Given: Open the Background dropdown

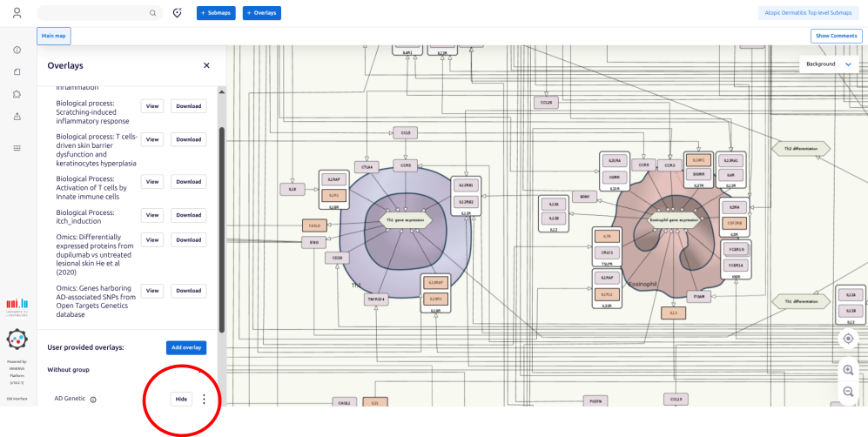Looking at the screenshot, I should tap(827, 64).
